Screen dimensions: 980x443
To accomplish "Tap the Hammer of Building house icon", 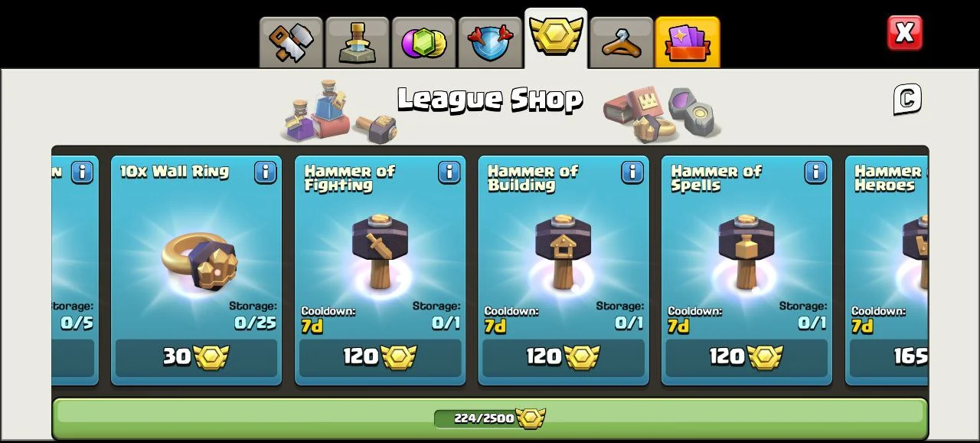I will pyautogui.click(x=563, y=251).
